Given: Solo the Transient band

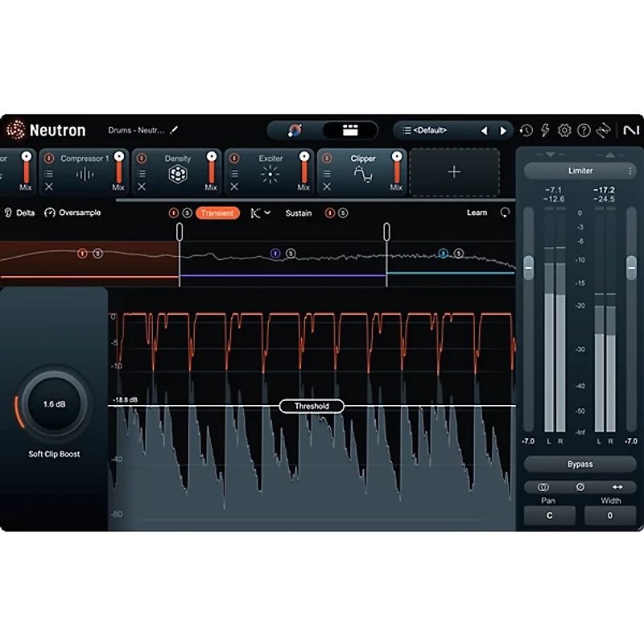Looking at the screenshot, I should click(187, 213).
